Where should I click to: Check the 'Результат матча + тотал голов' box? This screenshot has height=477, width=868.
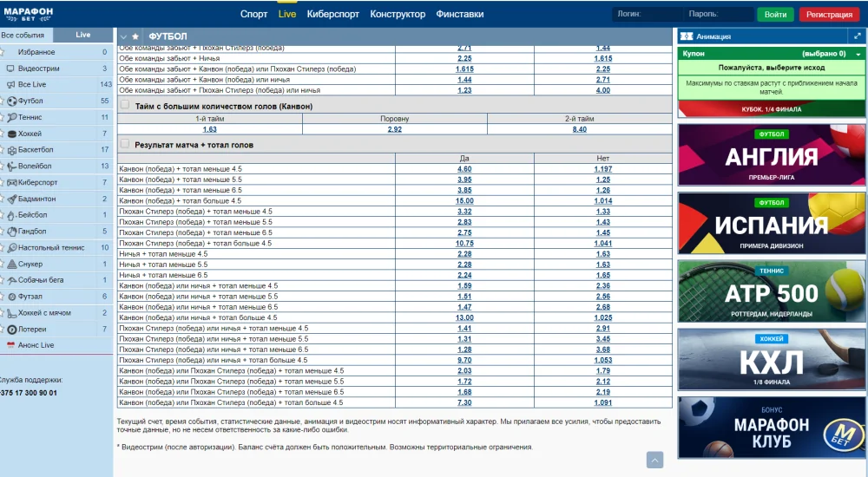[x=125, y=144]
